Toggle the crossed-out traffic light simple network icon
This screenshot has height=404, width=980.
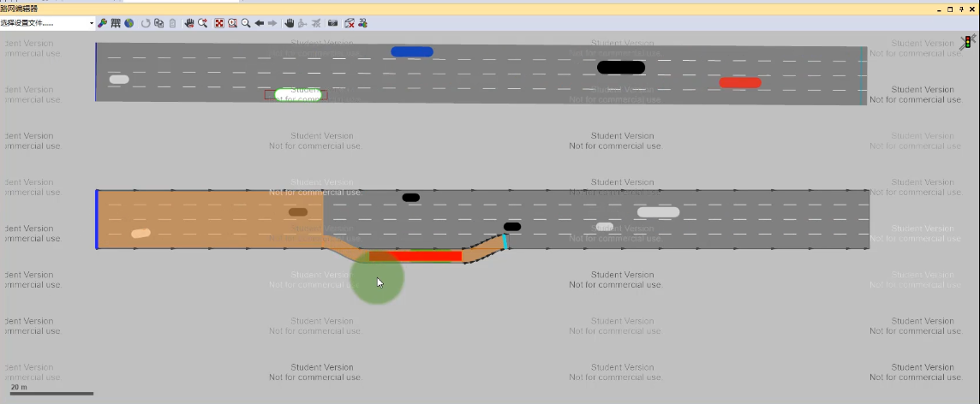(967, 43)
